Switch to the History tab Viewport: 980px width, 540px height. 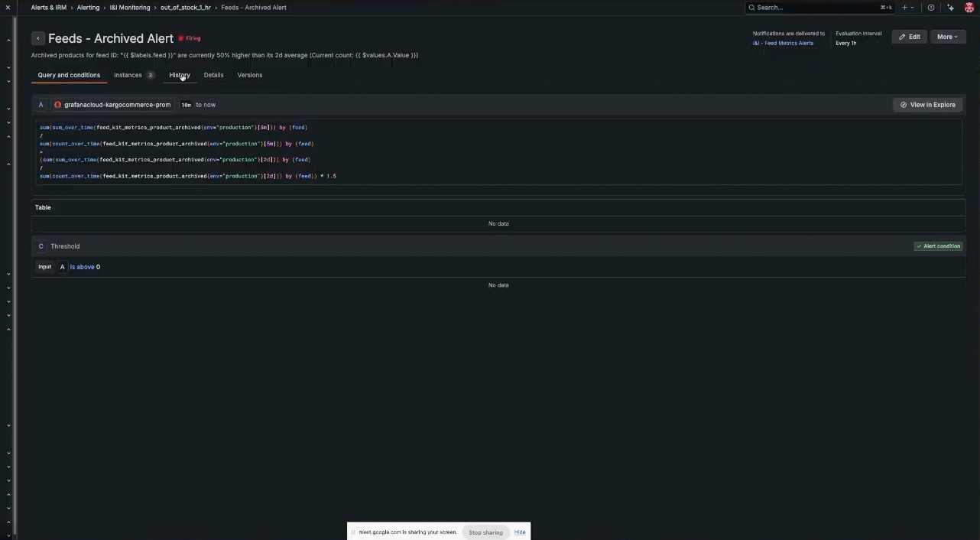[179, 74]
